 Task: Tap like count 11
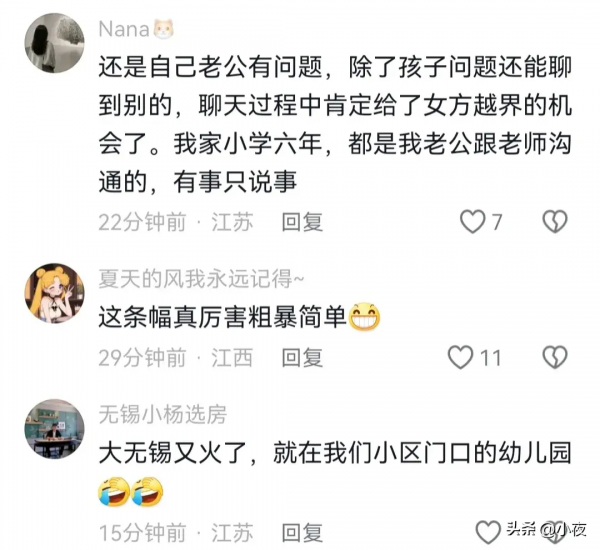click(x=490, y=358)
